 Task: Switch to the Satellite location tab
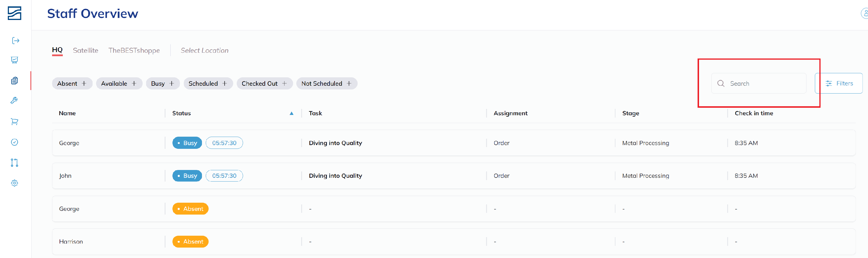coord(86,50)
